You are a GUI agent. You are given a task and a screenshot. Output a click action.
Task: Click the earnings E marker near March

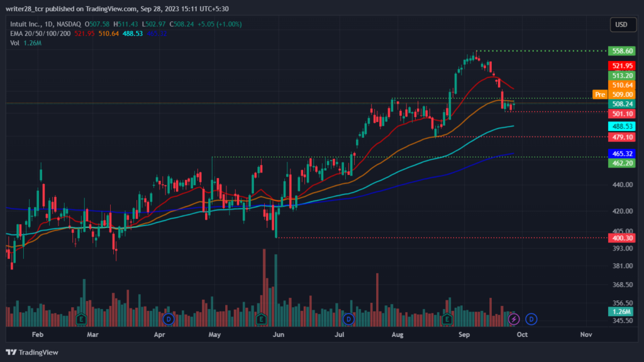(81, 319)
